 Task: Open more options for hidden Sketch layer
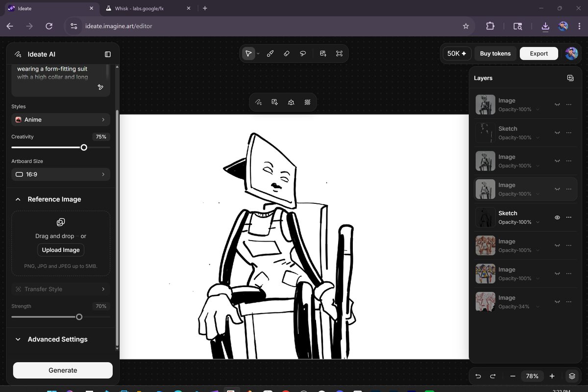click(x=569, y=133)
